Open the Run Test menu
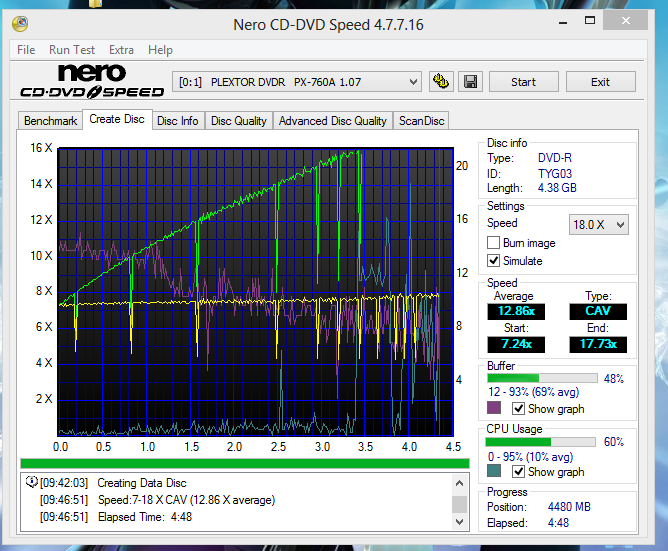Screen dimensions: 668x551 72,50
